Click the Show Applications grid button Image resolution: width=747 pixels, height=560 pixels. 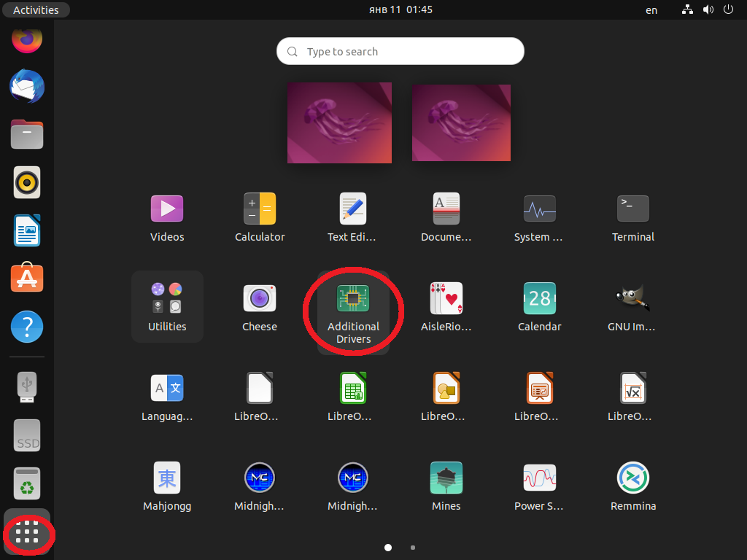(27, 532)
